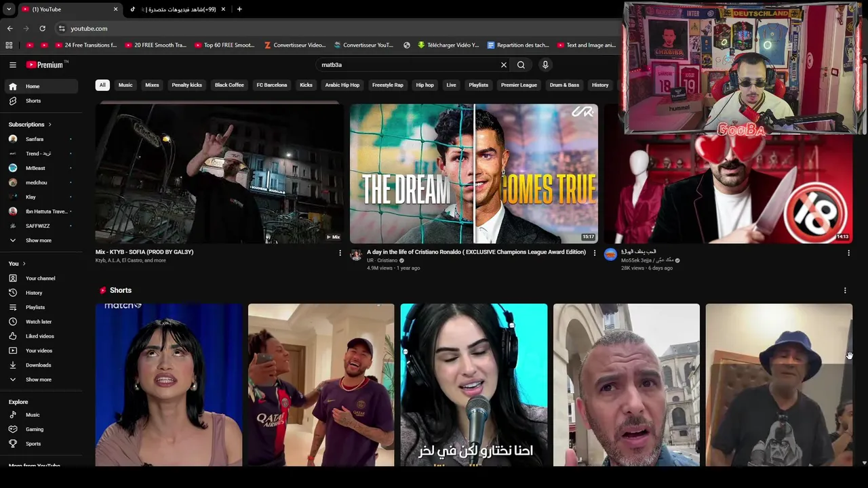Open the tab search dropdown arrow
868x488 pixels.
click(x=9, y=9)
